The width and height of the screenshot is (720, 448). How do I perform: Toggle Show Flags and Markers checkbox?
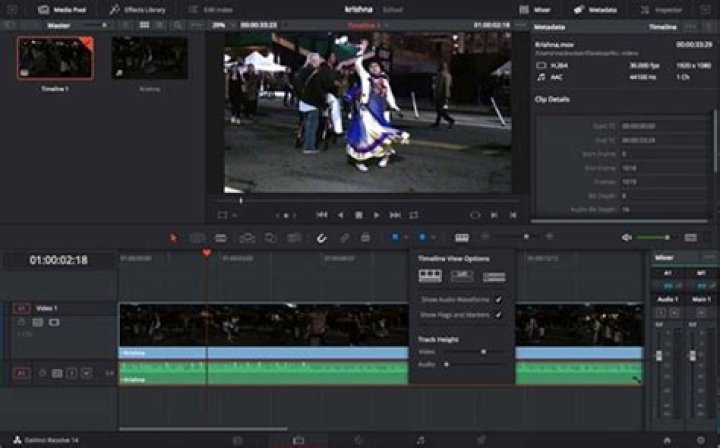(x=499, y=315)
